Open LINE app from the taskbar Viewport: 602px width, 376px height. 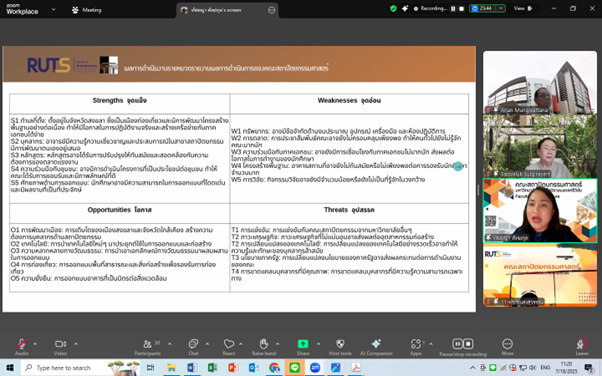click(x=294, y=368)
